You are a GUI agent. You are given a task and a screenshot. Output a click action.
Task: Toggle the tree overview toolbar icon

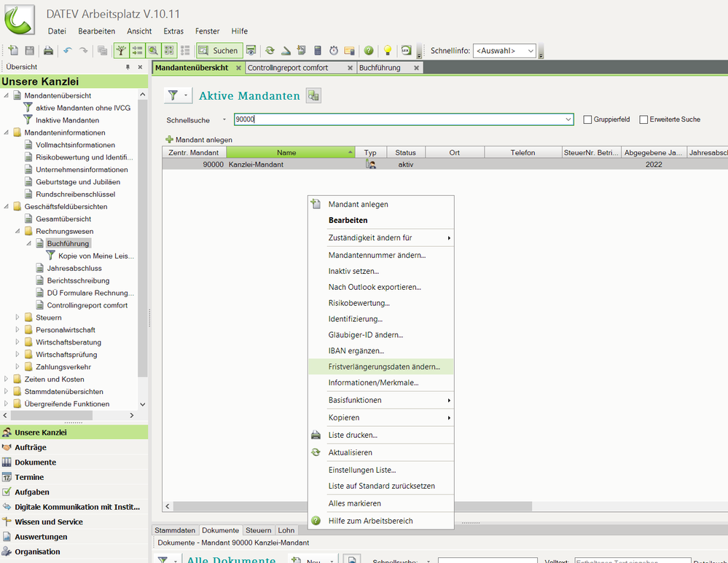(121, 50)
